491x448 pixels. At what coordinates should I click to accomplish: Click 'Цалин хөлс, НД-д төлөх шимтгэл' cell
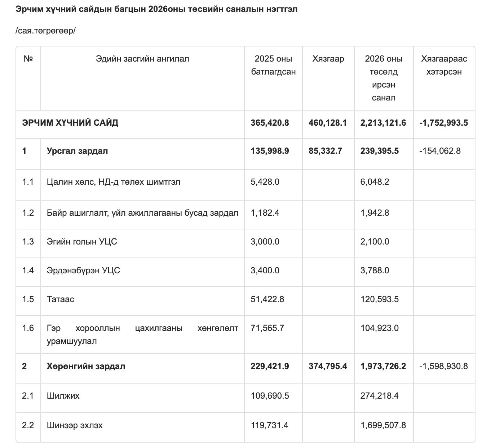coord(114,182)
